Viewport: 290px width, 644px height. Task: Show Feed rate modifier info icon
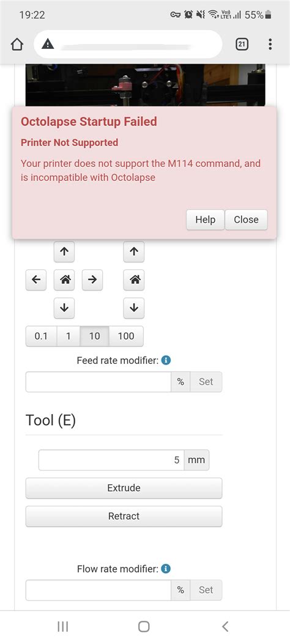tap(166, 360)
